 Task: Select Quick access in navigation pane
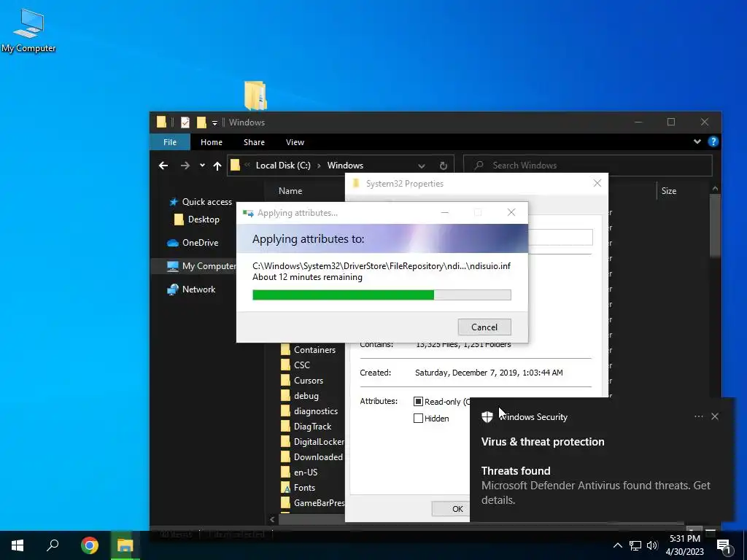click(200, 202)
